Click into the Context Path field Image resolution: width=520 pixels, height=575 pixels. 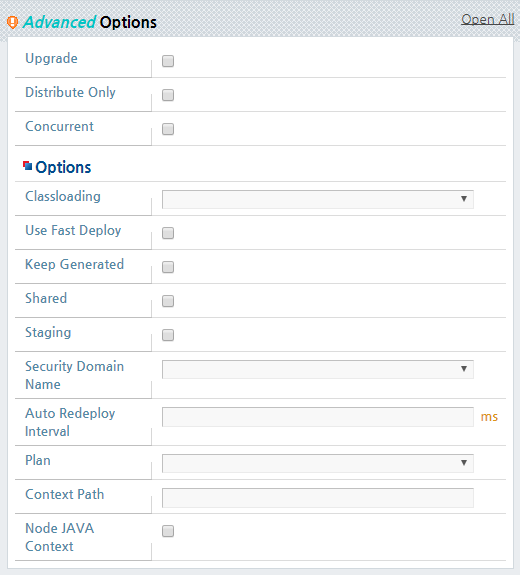[x=318, y=498]
